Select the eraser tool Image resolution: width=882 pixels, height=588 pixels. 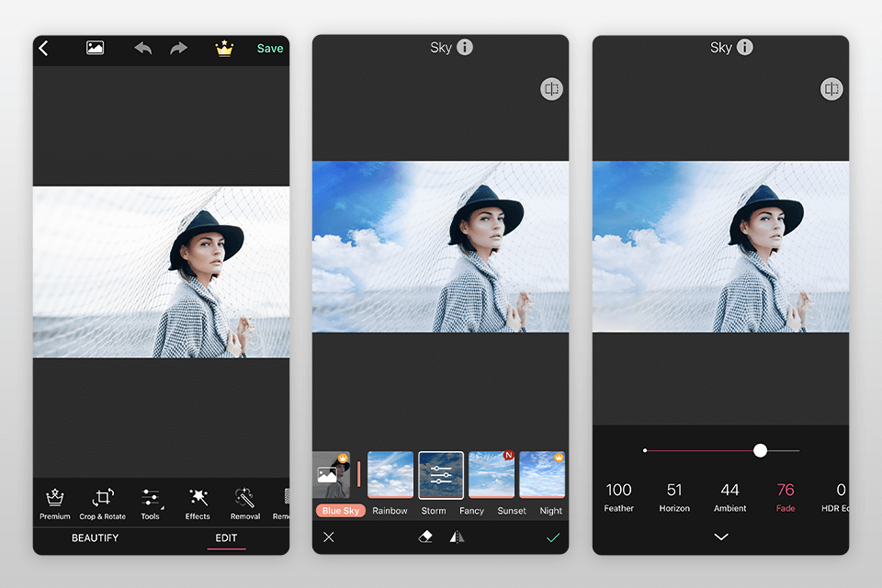[425, 537]
